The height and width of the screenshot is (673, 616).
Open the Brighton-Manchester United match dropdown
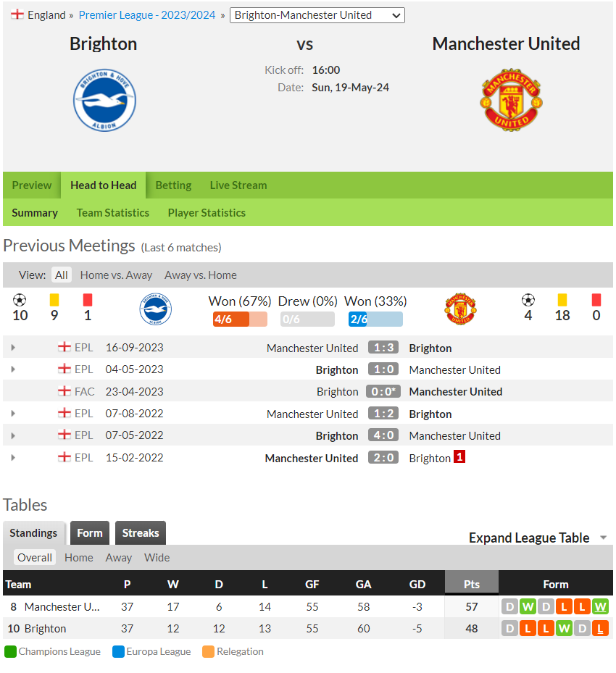click(317, 15)
